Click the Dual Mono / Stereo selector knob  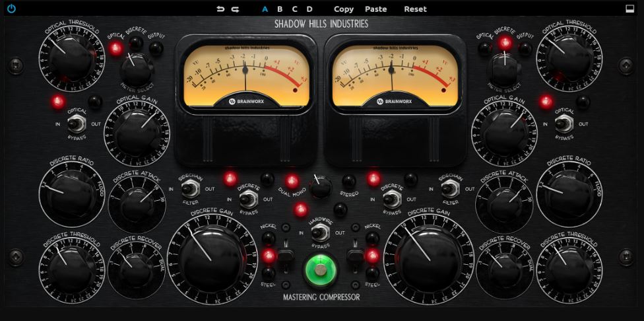(321, 188)
